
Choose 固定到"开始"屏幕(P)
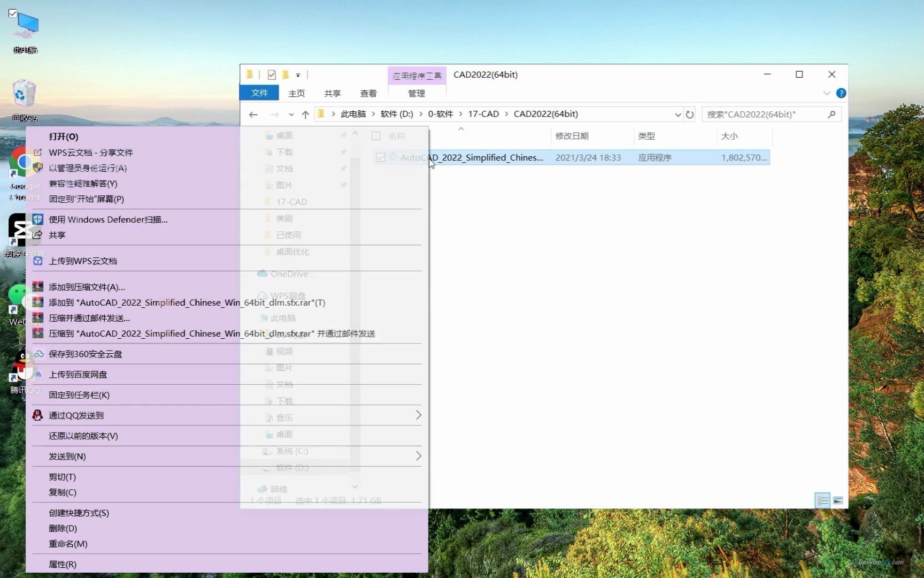click(86, 199)
